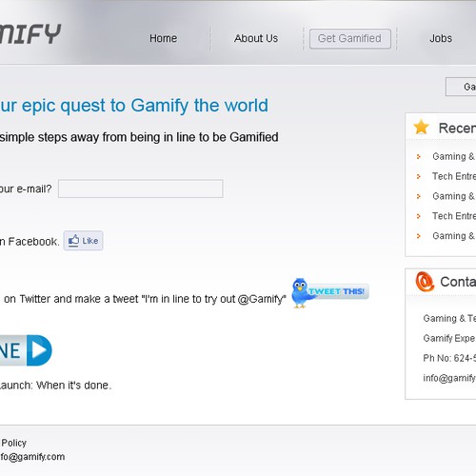Click the Tweet This! button

(x=338, y=291)
